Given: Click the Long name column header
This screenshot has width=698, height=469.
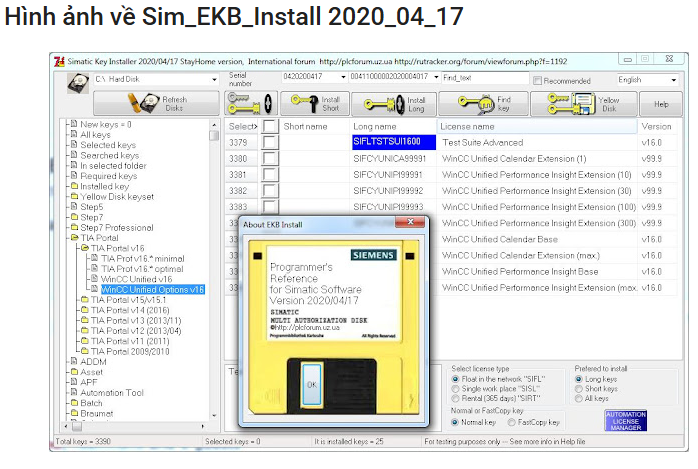Looking at the screenshot, I should pos(394,126).
